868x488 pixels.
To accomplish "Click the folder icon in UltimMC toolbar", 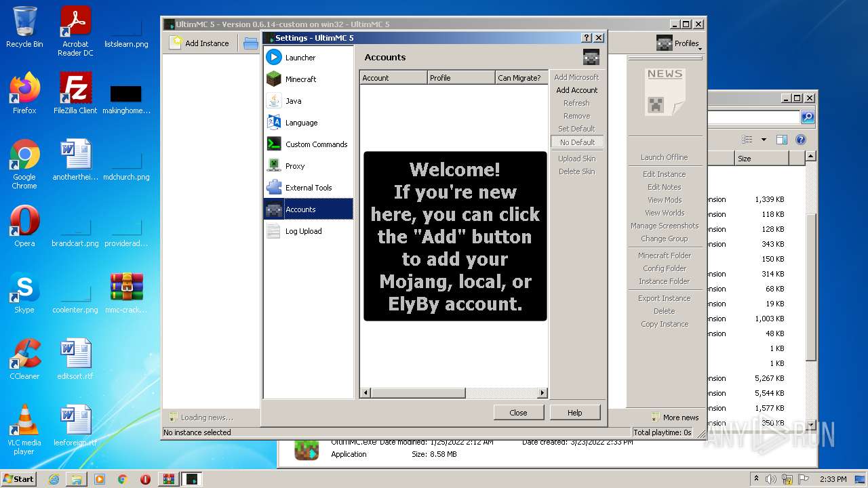I will pos(251,43).
